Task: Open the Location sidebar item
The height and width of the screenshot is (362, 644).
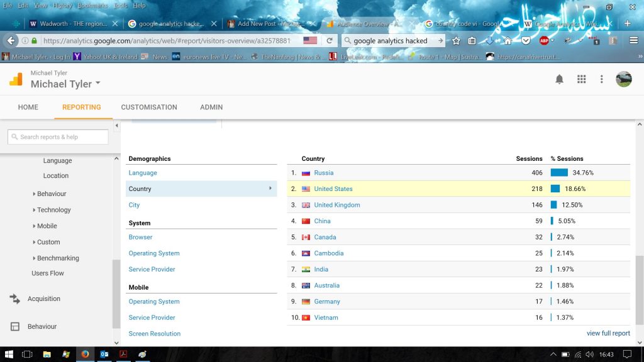Action: click(x=56, y=176)
